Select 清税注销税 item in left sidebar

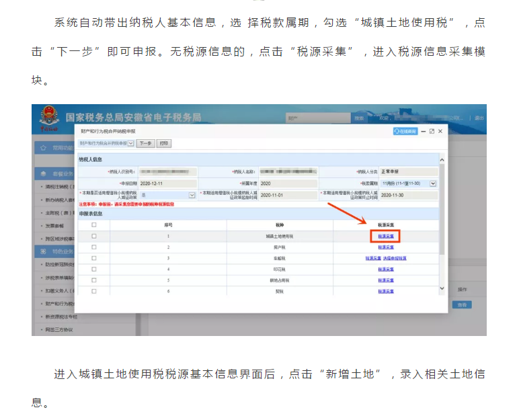click(60, 187)
